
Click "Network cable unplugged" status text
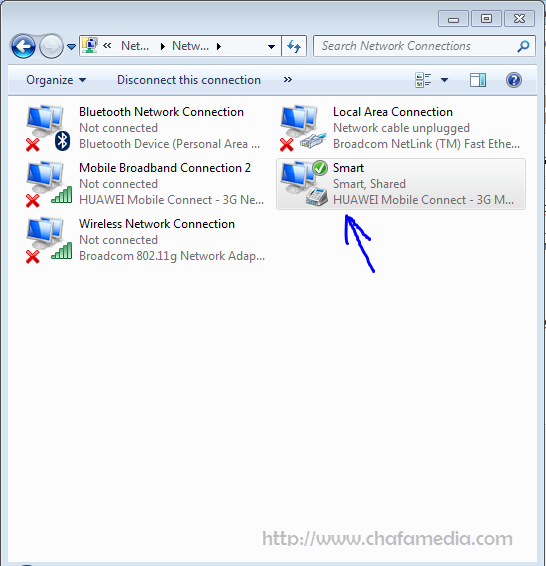[x=401, y=128]
